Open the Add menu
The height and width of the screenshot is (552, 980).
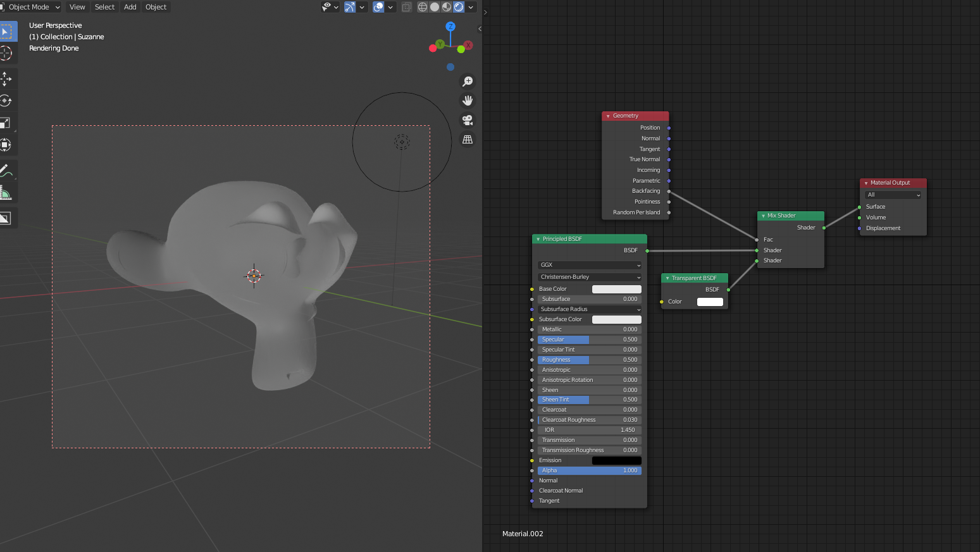[130, 7]
